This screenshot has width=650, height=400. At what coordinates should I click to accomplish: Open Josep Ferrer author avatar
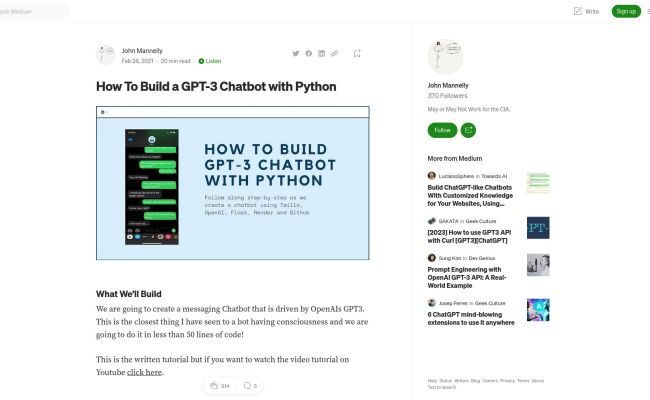click(x=432, y=303)
